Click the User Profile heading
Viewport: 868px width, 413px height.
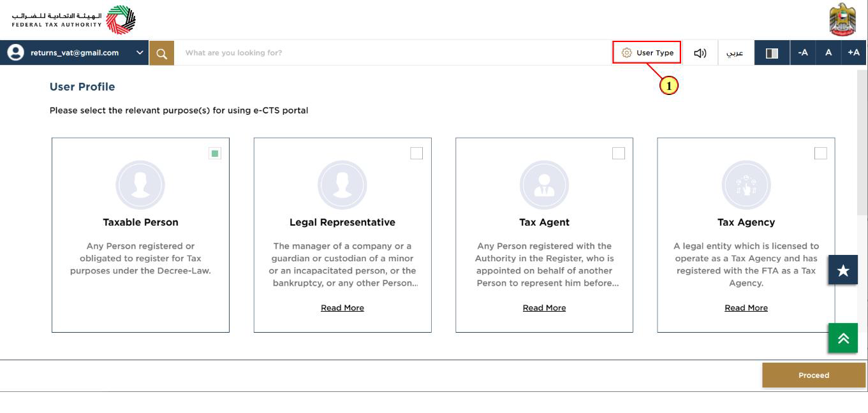[82, 87]
